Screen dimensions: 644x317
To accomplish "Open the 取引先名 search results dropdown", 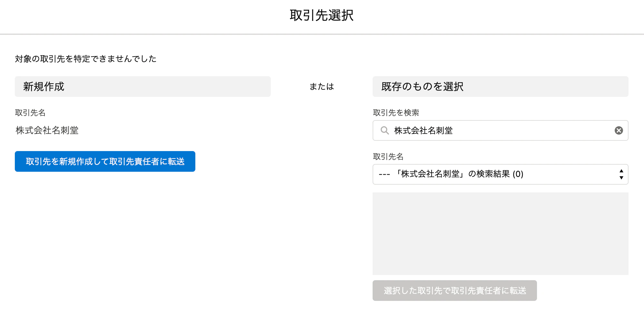I will click(x=500, y=174).
